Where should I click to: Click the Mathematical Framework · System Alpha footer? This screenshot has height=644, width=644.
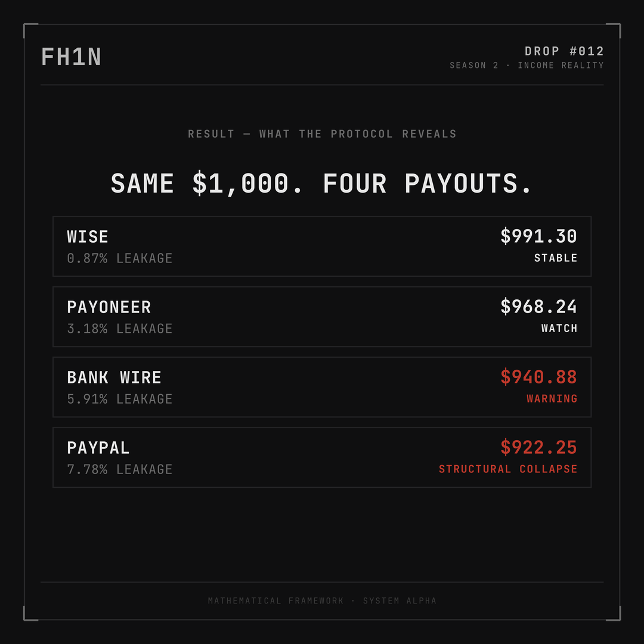click(322, 601)
